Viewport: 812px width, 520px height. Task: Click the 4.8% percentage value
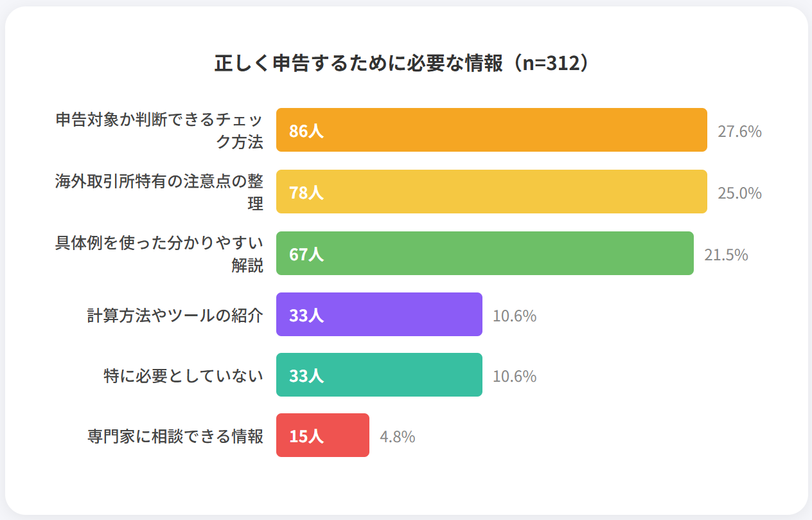coord(397,437)
